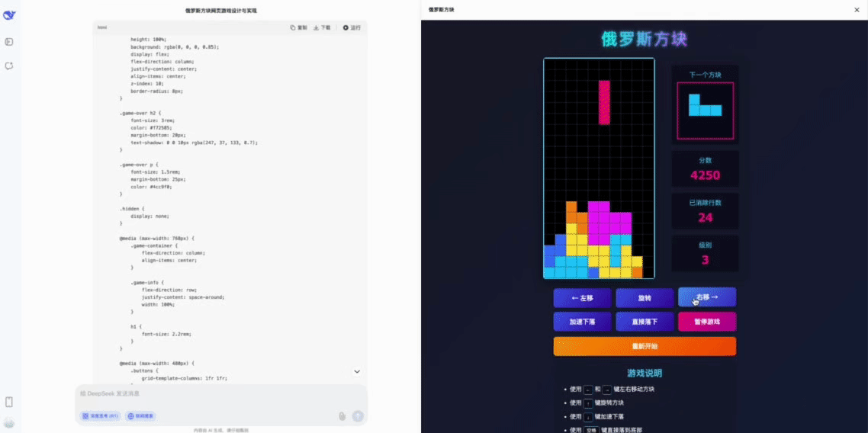Click the code line 'color: #f72585;'
The height and width of the screenshot is (433, 868).
151,128
